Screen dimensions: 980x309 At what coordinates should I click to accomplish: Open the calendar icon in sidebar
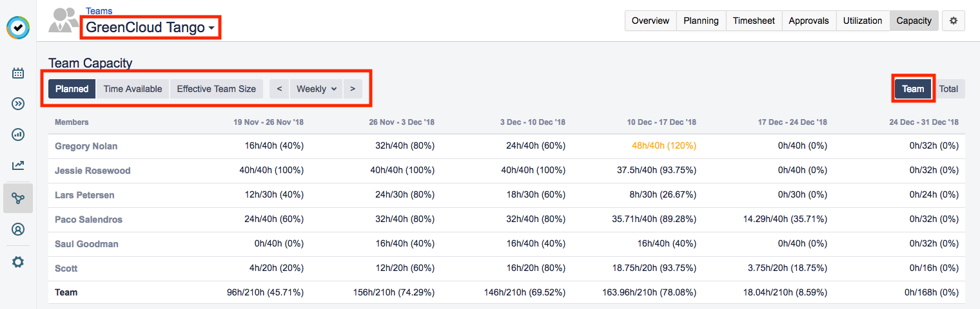tap(18, 73)
